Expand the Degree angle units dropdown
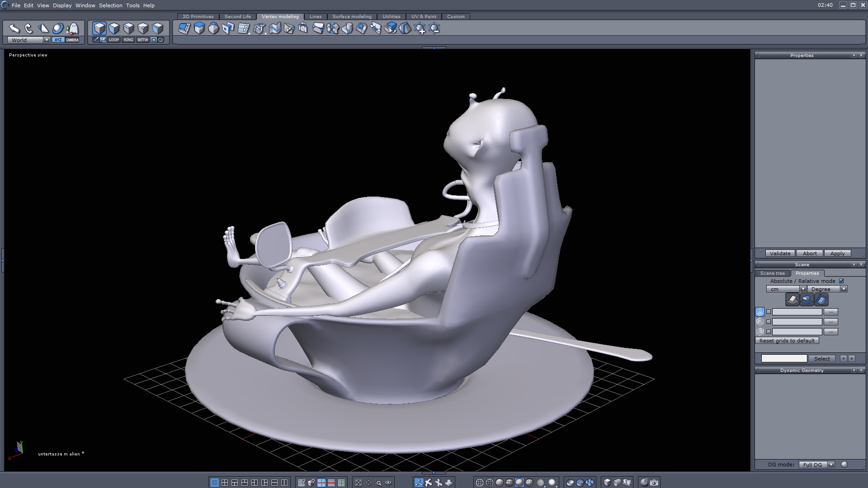Image resolution: width=868 pixels, height=488 pixels. [844, 289]
